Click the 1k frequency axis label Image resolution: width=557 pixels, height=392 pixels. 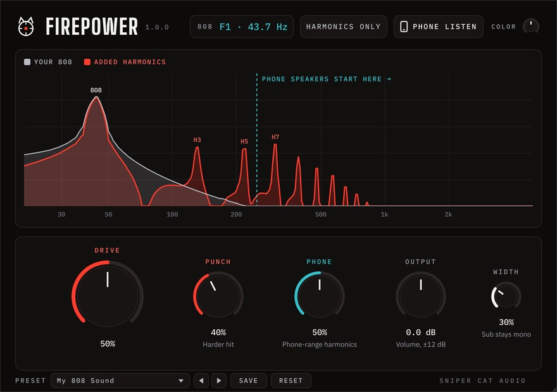coord(384,214)
